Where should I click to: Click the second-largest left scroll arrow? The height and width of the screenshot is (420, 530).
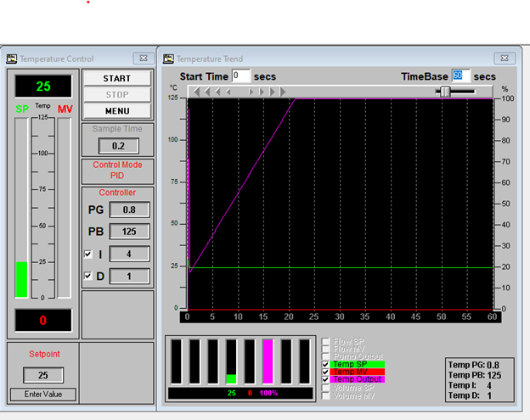pyautogui.click(x=207, y=92)
